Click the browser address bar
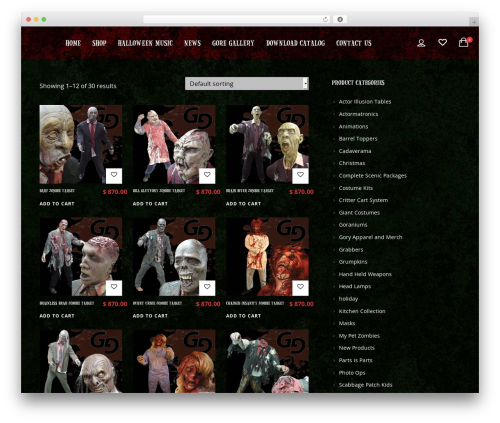Viewport: 500px width, 423px height. coord(237,19)
